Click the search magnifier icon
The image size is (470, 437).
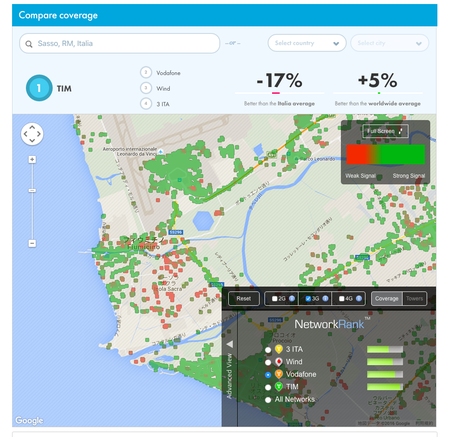coord(29,44)
